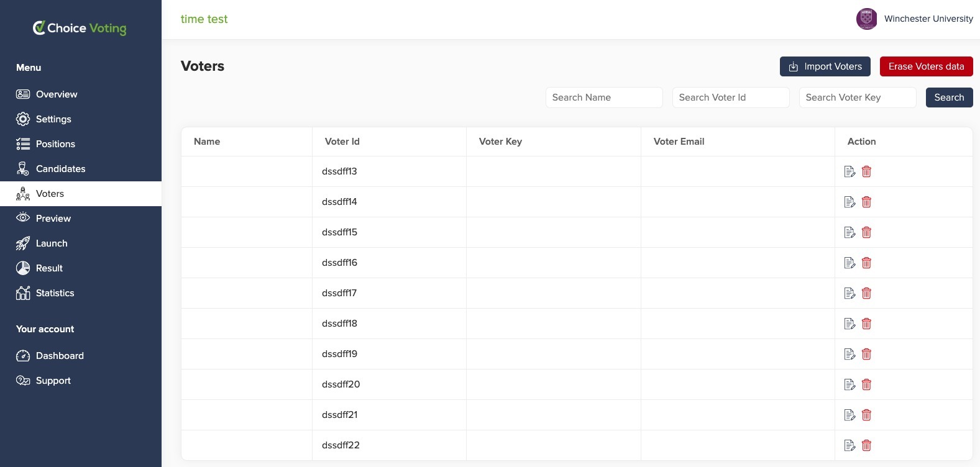Open the Overview menu item
980x467 pixels.
[56, 94]
